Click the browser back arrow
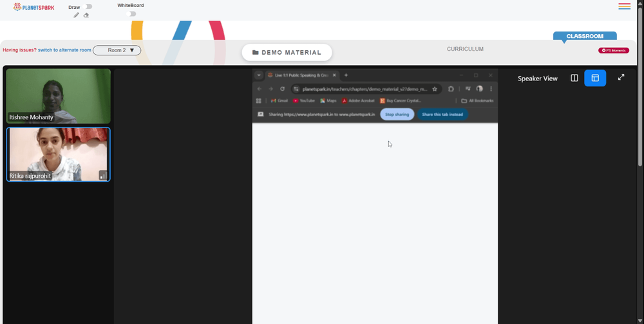The height and width of the screenshot is (324, 644). [x=259, y=89]
